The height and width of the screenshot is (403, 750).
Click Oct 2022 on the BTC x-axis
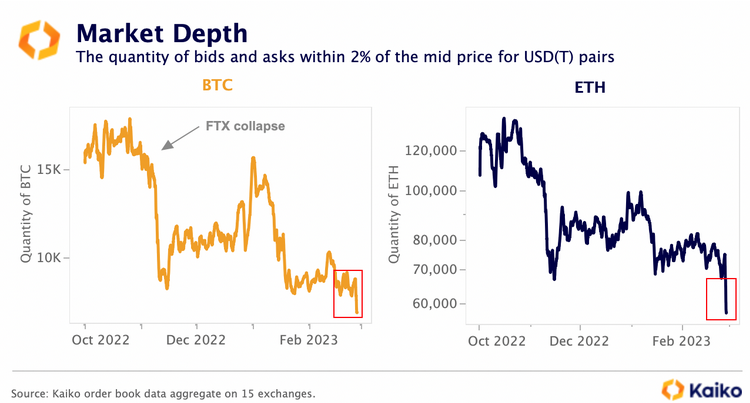[100, 340]
